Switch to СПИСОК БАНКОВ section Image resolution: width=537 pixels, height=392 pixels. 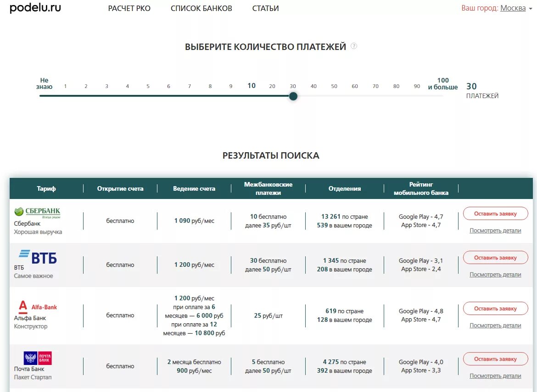pos(201,8)
